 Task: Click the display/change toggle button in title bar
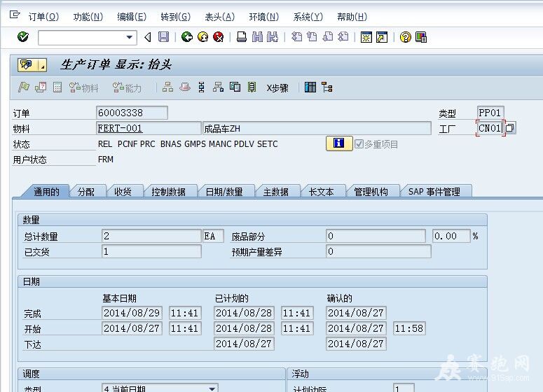pos(32,64)
